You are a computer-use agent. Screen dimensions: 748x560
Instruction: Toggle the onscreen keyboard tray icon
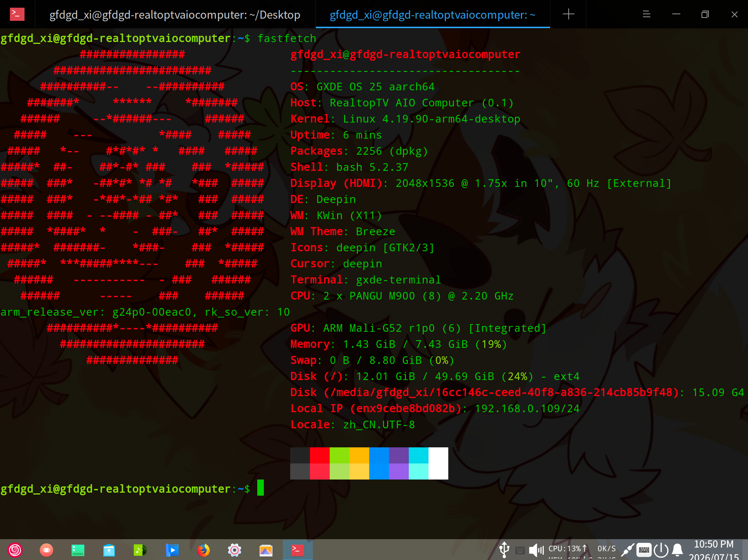[644, 550]
